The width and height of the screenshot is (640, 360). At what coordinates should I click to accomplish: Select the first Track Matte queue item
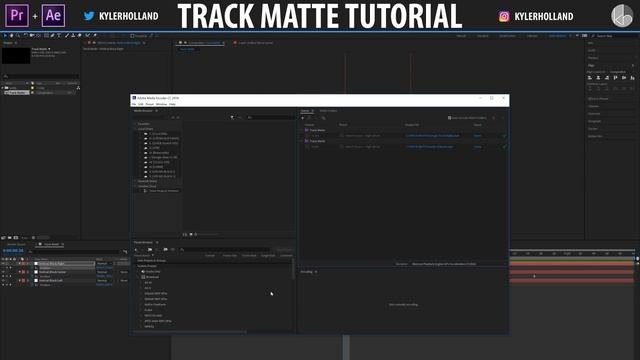(318, 130)
